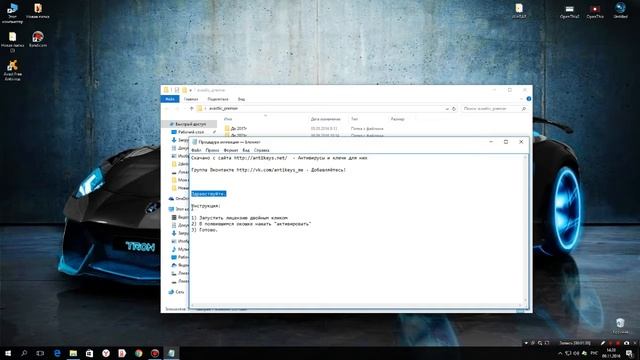Image resolution: width=640 pixels, height=360 pixels.
Task: Open Notepad's Файл menu
Action: tap(196, 150)
